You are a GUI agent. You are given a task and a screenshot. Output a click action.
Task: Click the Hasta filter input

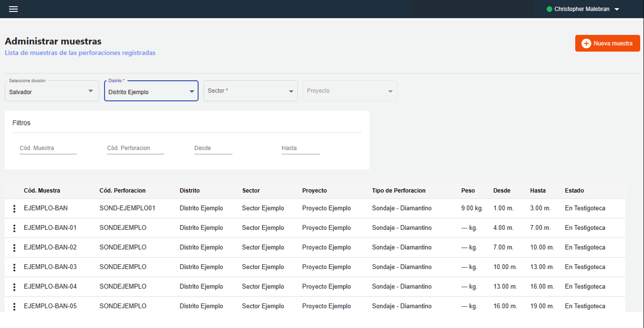(x=300, y=148)
